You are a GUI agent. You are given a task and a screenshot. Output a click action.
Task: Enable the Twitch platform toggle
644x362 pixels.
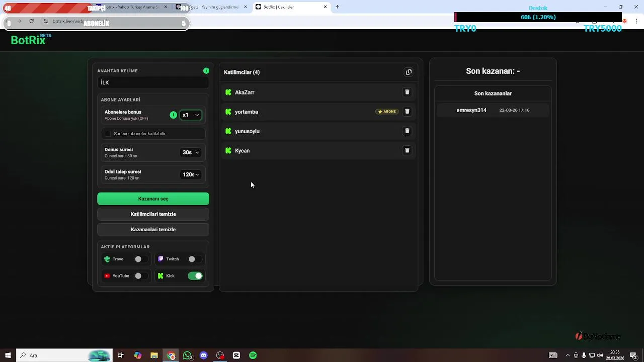point(195,259)
